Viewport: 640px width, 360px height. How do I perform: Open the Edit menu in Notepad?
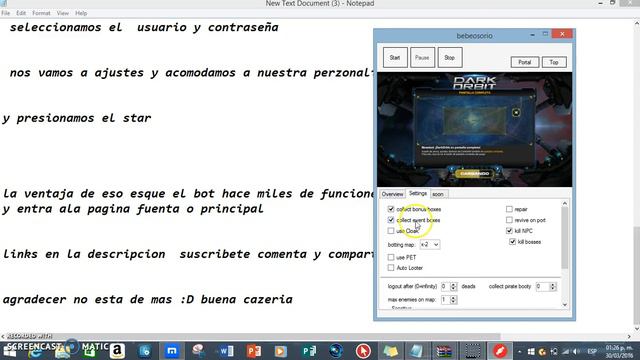(x=21, y=13)
